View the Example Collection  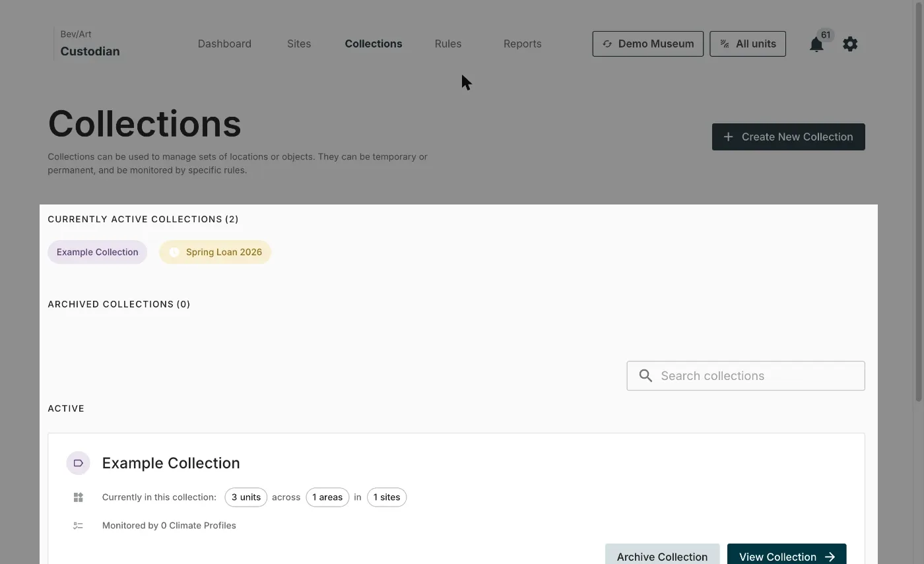pos(787,554)
